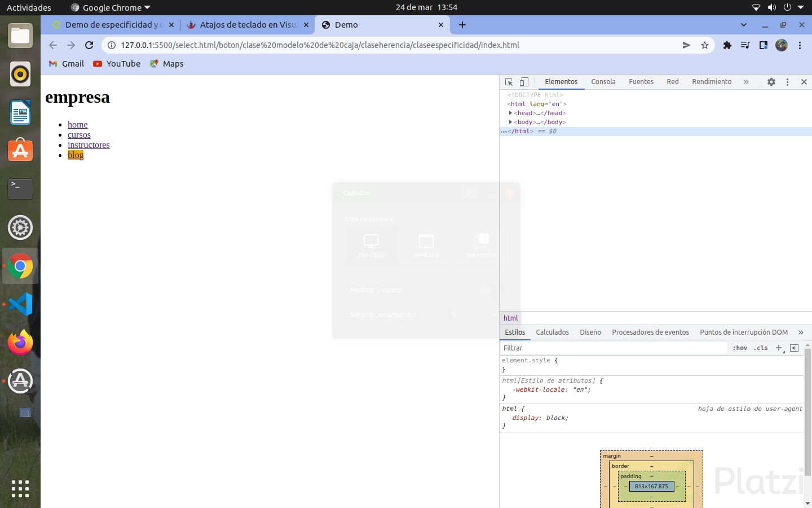812x508 pixels.
Task: Expand the head node in DOM tree
Action: pyautogui.click(x=510, y=113)
